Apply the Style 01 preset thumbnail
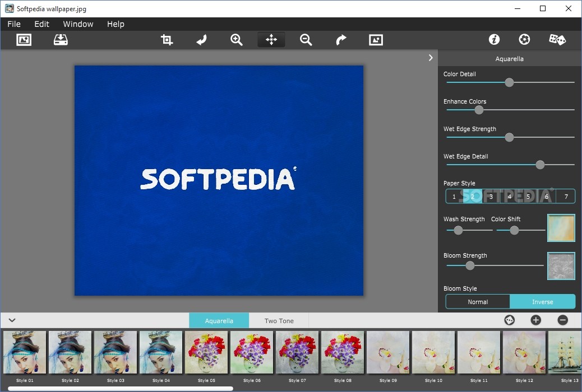The height and width of the screenshot is (392, 582). click(x=25, y=352)
